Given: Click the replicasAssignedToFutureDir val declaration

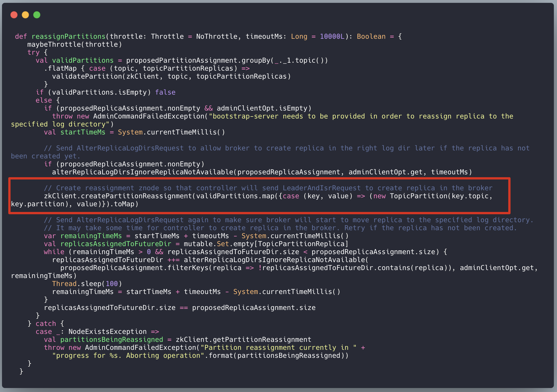Looking at the screenshot, I should coord(115,244).
